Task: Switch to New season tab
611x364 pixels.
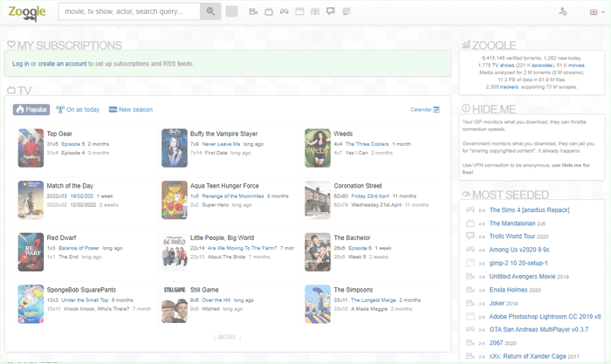Action: (131, 109)
